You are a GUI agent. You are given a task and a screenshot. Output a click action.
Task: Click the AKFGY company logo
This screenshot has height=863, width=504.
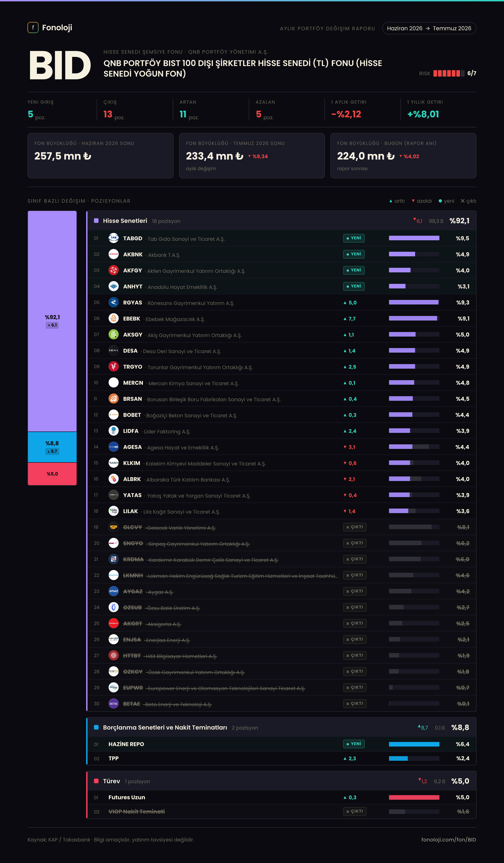point(114,270)
